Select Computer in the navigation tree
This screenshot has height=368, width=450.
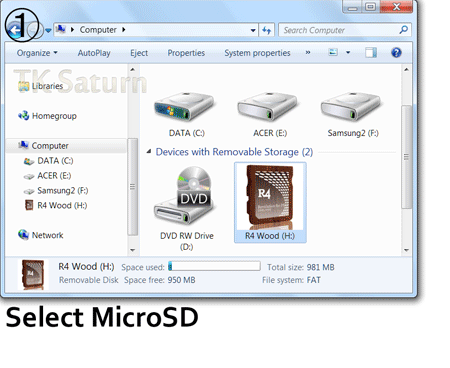point(66,146)
